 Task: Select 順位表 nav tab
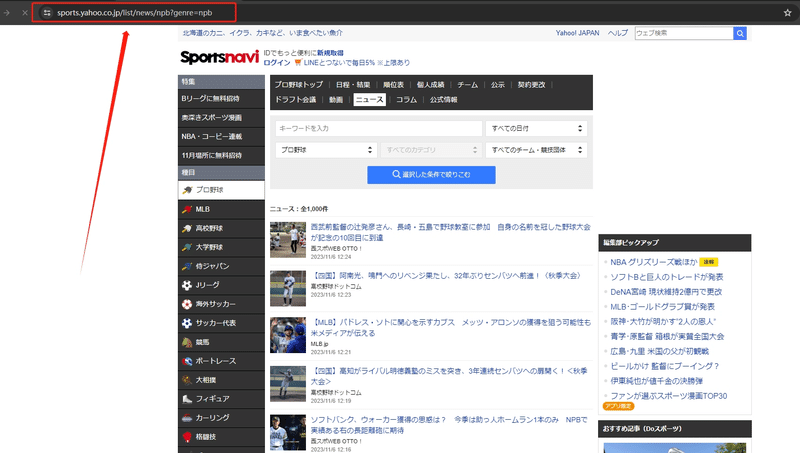pyautogui.click(x=393, y=85)
